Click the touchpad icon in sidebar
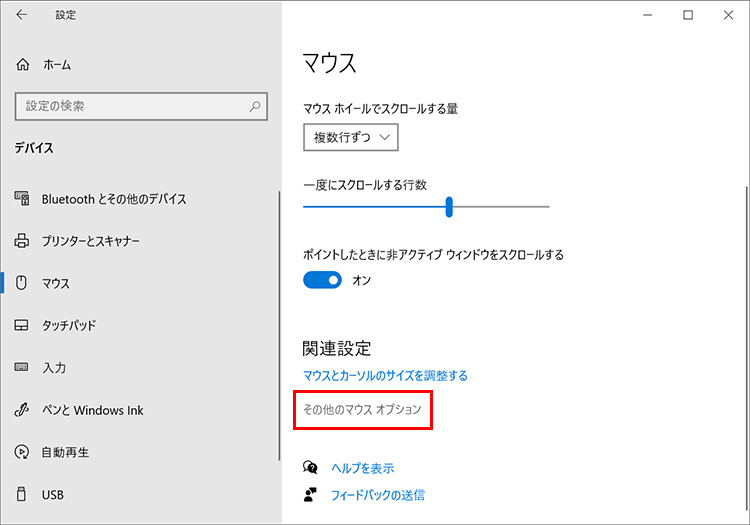Image resolution: width=750 pixels, height=525 pixels. click(x=23, y=326)
